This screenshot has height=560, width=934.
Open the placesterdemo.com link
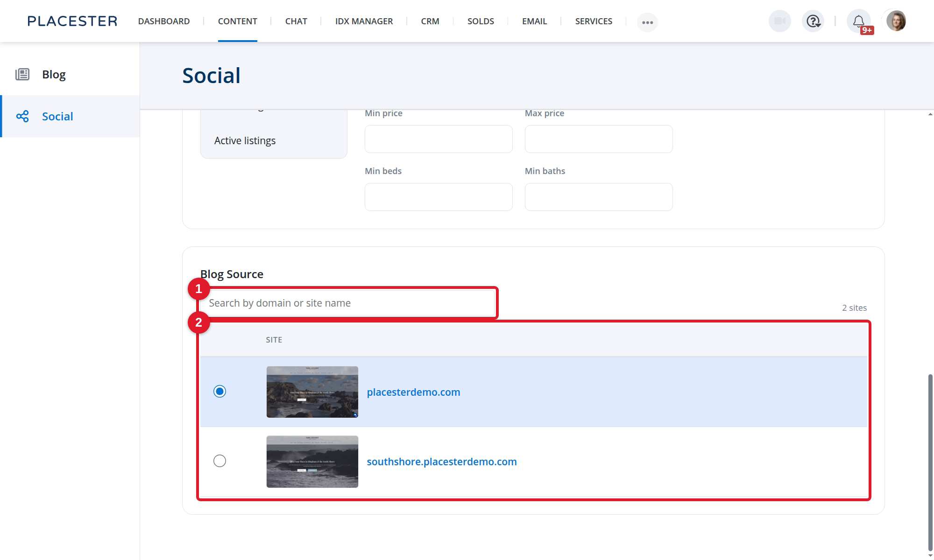pyautogui.click(x=413, y=392)
